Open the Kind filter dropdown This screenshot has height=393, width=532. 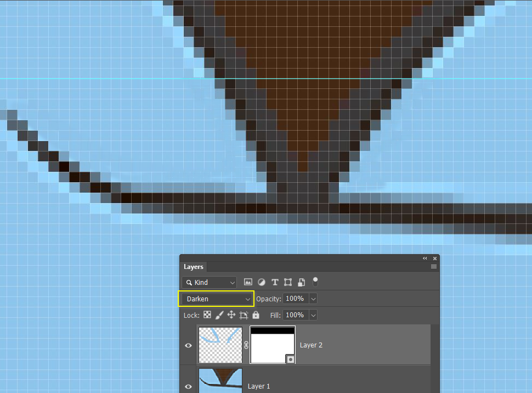(x=209, y=282)
